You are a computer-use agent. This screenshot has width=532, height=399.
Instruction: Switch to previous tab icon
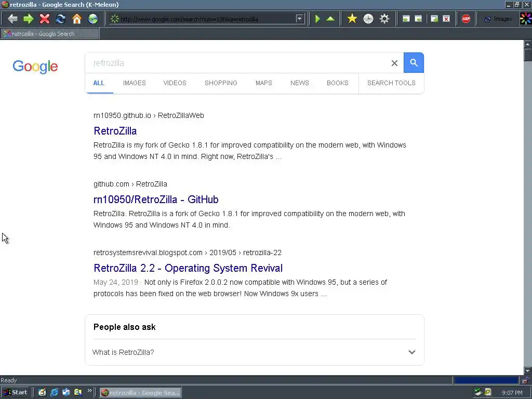406,19
